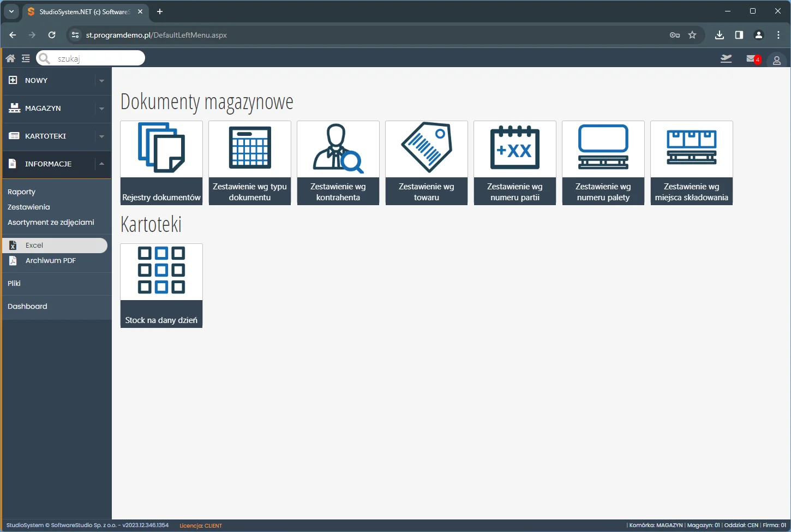Expand the MAGAZYN menu section

tap(56, 109)
